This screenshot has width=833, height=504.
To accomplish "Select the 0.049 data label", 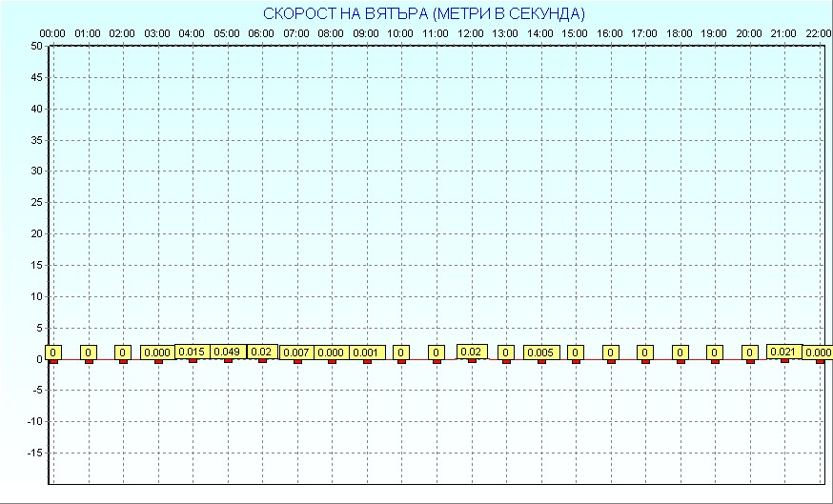I will pyautogui.click(x=227, y=352).
